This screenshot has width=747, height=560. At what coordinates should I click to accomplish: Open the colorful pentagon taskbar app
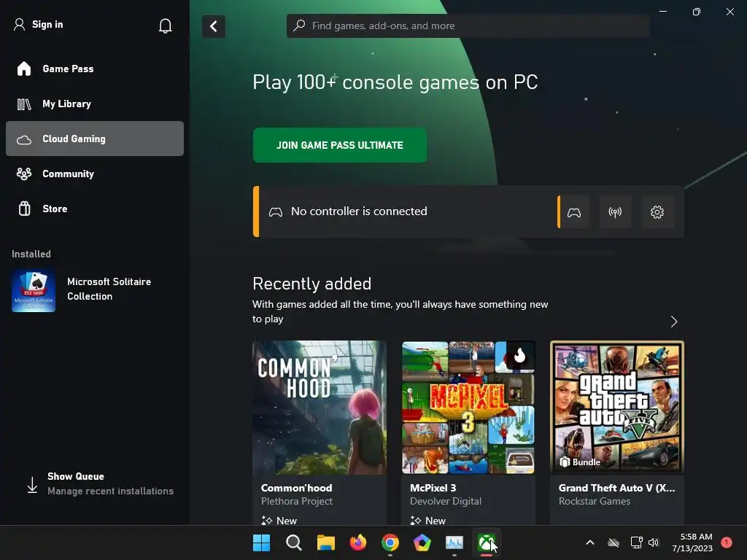click(422, 542)
